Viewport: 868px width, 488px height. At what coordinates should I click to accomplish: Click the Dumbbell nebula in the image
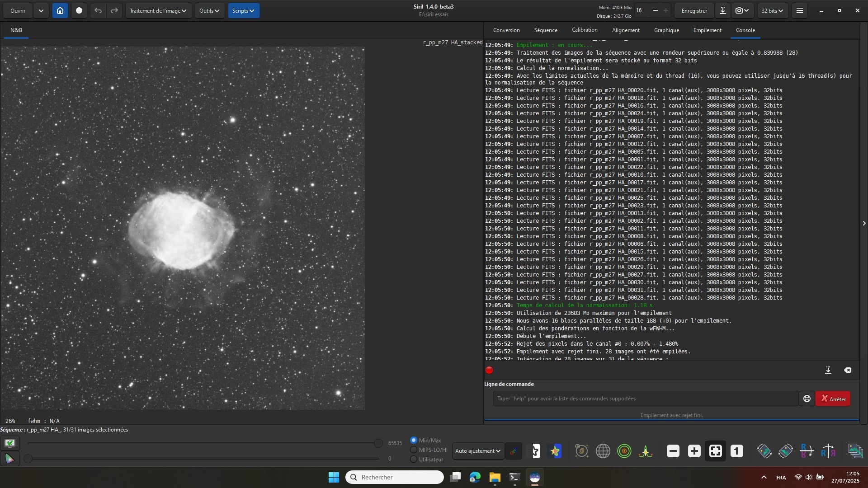point(182,230)
